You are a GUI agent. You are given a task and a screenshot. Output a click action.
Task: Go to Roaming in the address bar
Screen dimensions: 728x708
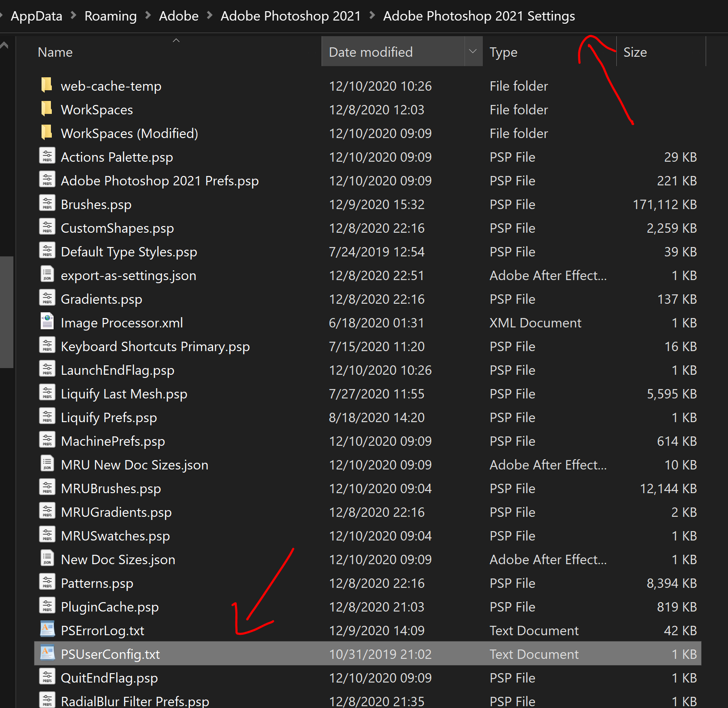click(111, 16)
